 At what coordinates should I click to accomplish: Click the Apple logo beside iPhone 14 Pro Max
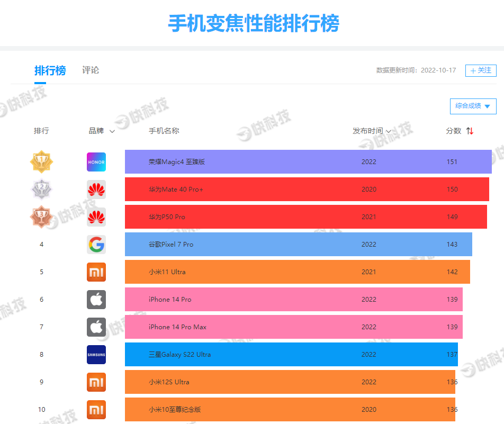tap(96, 327)
